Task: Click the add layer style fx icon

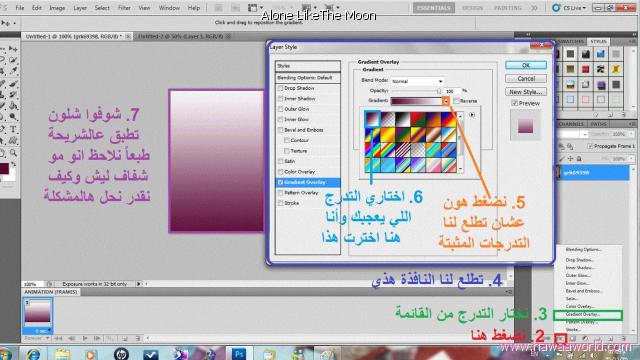Action: click(x=561, y=338)
